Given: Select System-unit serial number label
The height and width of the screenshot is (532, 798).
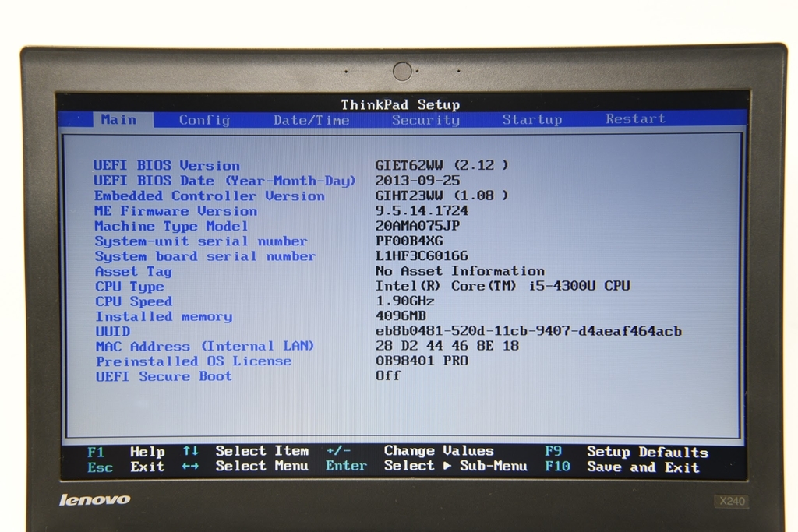Looking at the screenshot, I should pos(201,241).
